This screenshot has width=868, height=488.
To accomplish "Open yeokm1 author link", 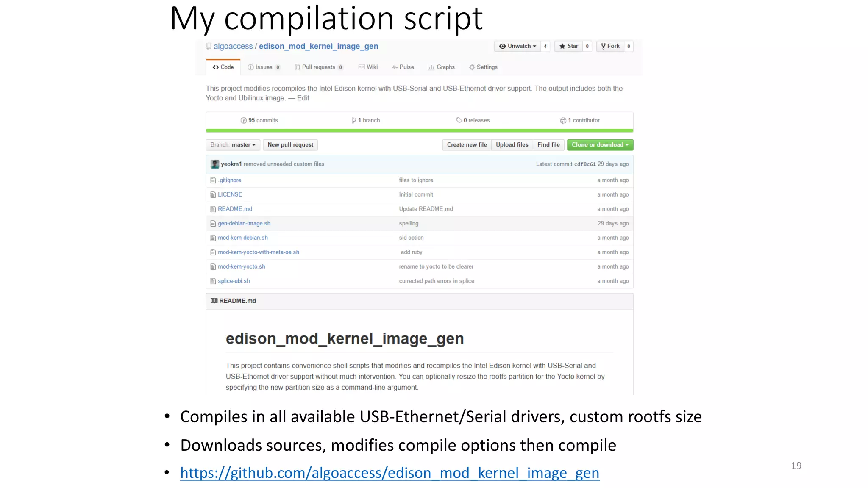I will [231, 164].
